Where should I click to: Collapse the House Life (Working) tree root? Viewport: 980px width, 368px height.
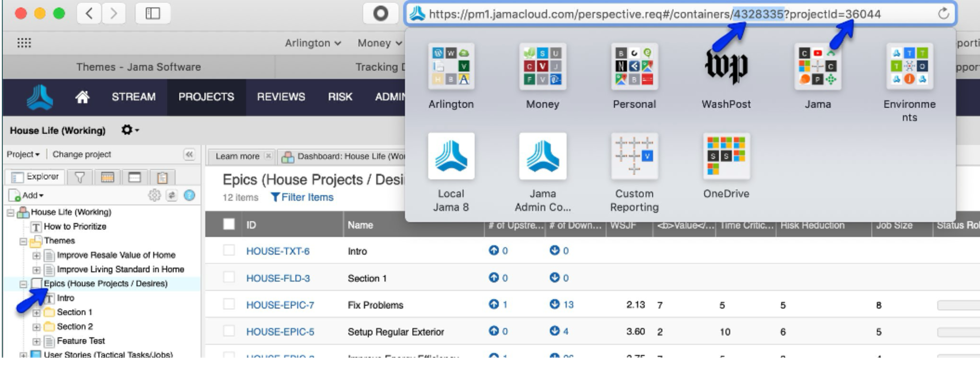[10, 213]
